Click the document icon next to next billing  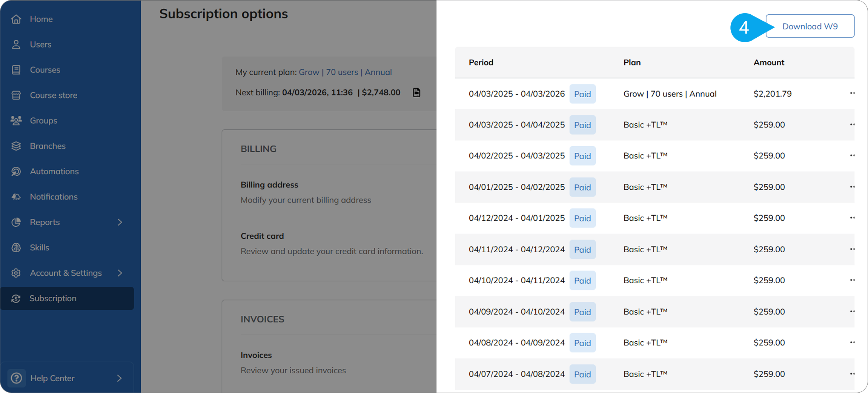coord(416,92)
